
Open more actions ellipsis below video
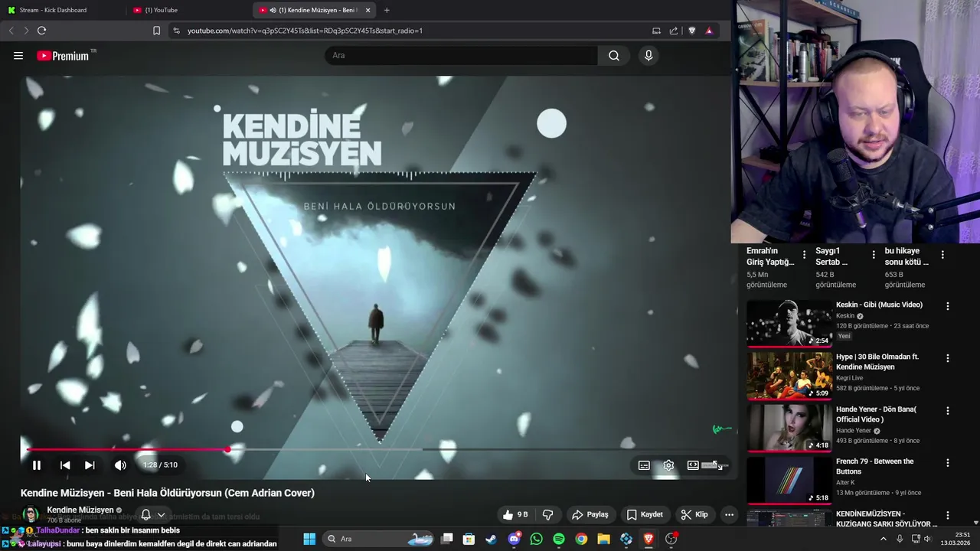[729, 515]
